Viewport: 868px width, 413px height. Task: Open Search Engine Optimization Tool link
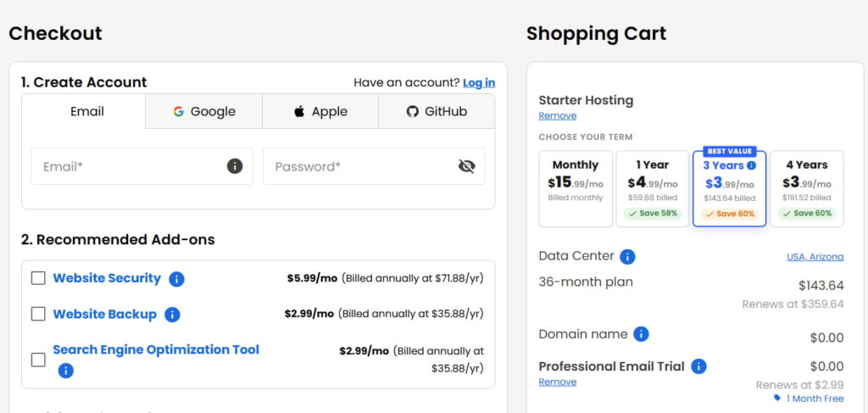(156, 350)
